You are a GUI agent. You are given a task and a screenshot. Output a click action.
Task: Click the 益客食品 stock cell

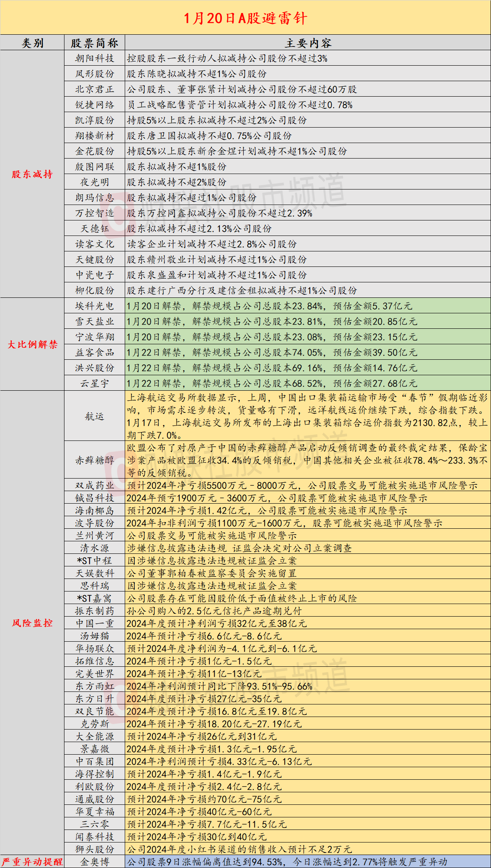(95, 353)
